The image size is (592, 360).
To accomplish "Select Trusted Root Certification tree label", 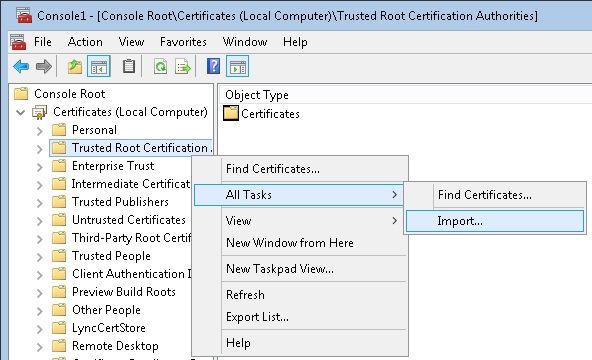I will tap(142, 148).
